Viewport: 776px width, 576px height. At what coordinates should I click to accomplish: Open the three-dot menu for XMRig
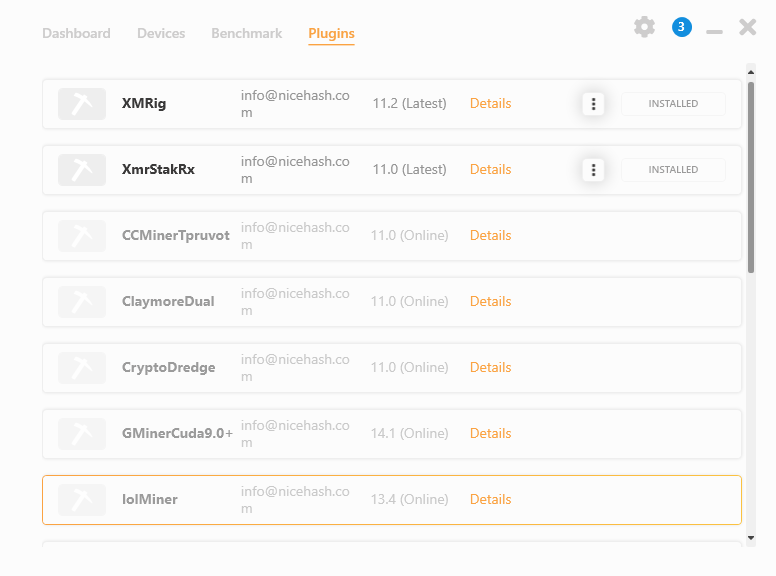coord(593,104)
